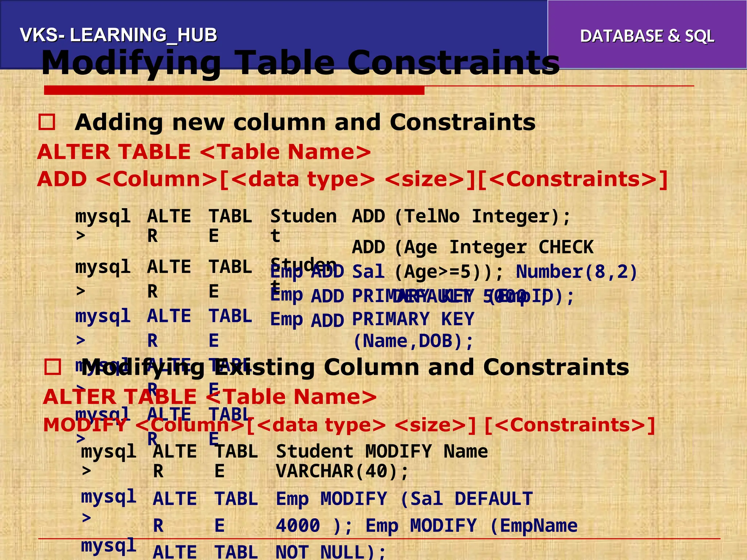Click the VARCHAR(40); text
747x560 pixels.
[342, 471]
